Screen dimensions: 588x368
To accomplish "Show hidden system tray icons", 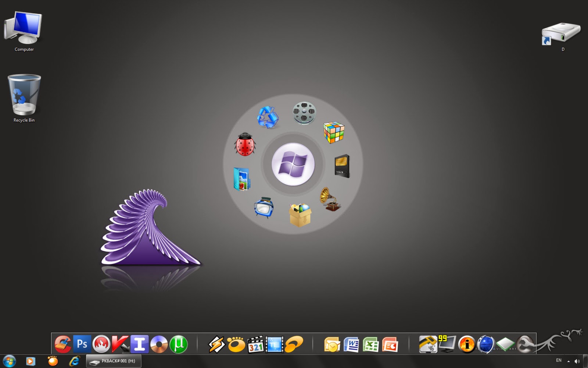I will 569,361.
